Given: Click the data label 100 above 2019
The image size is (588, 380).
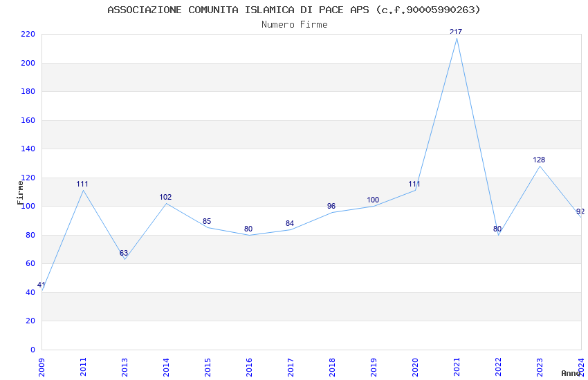Looking at the screenshot, I should 373,200.
